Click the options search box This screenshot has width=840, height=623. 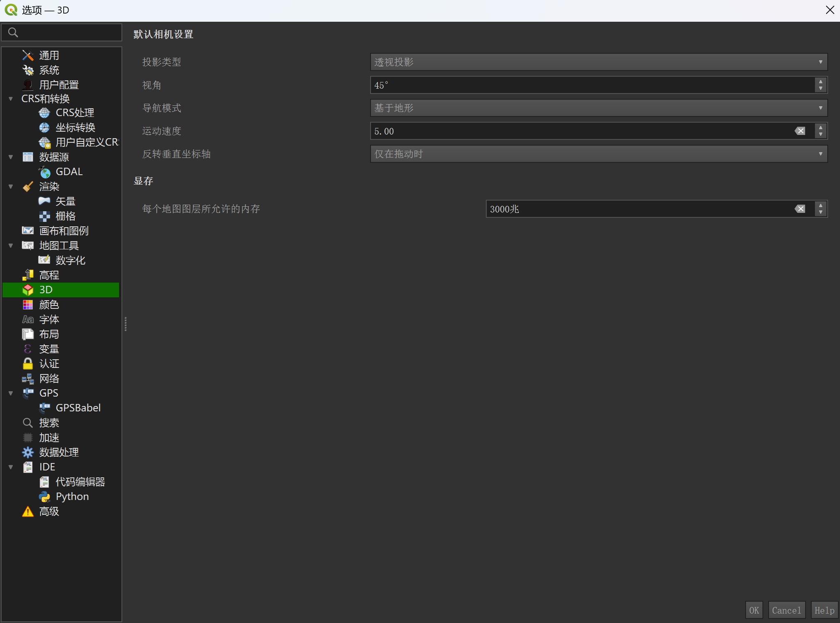(62, 32)
